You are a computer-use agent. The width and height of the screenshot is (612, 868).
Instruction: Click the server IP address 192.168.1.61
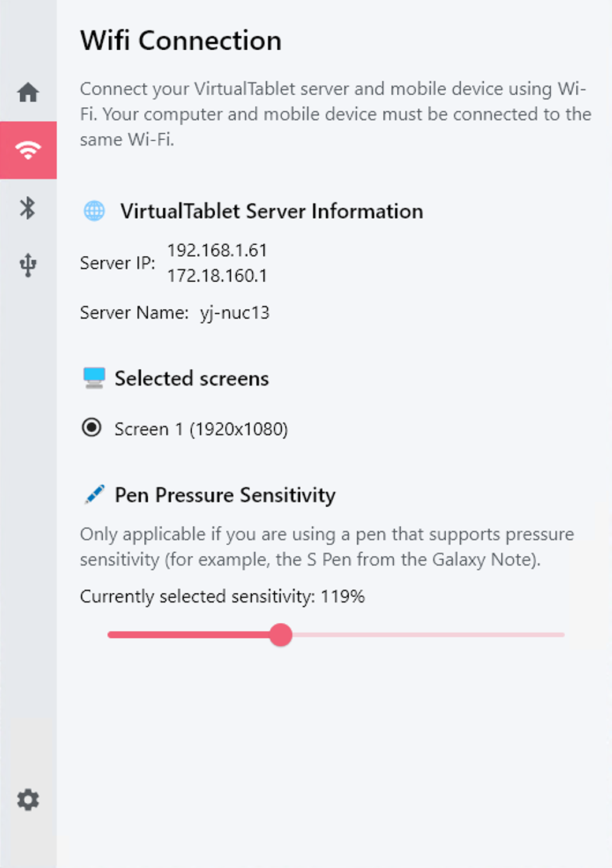(218, 250)
